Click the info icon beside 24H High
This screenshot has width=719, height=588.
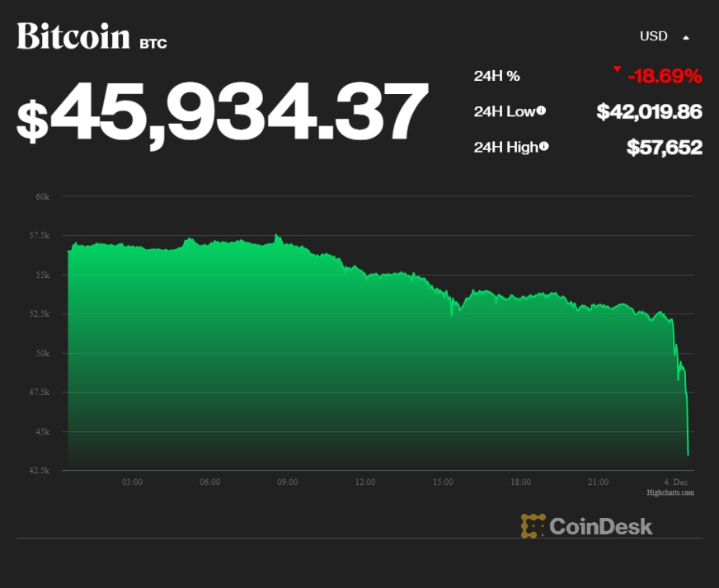click(543, 147)
